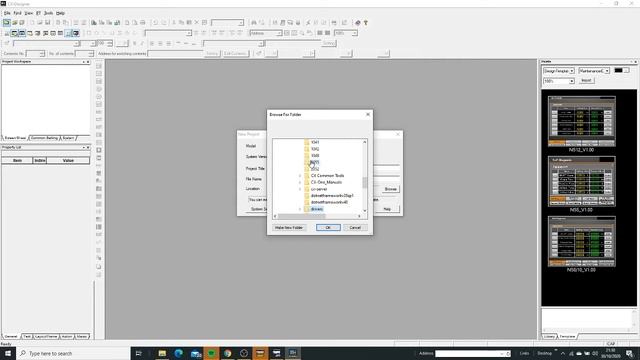
Task: Open the Find menu
Action: click(x=18, y=13)
